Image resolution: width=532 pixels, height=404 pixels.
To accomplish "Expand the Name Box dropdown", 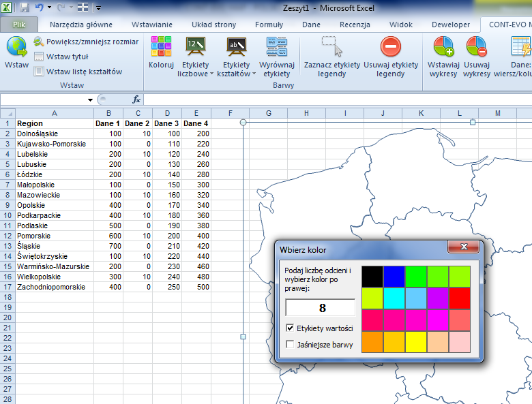I will point(90,99).
